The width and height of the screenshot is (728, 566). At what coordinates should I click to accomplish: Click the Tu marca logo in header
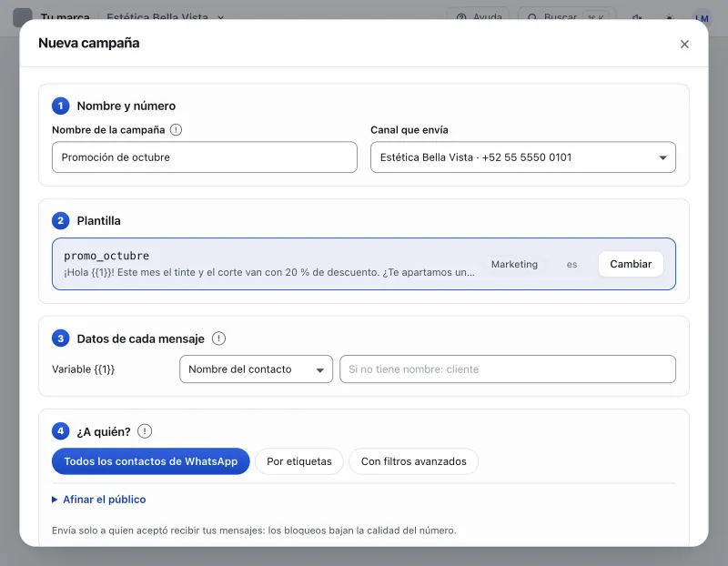click(22, 17)
